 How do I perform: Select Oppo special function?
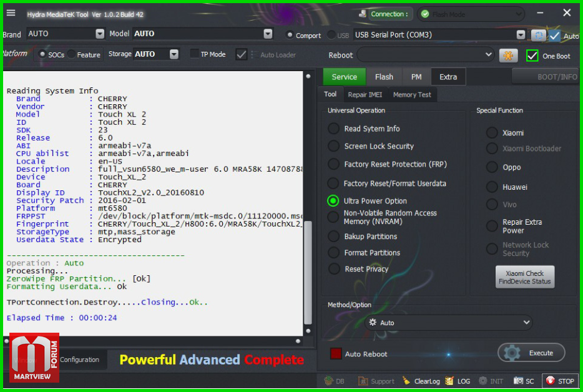coord(492,167)
